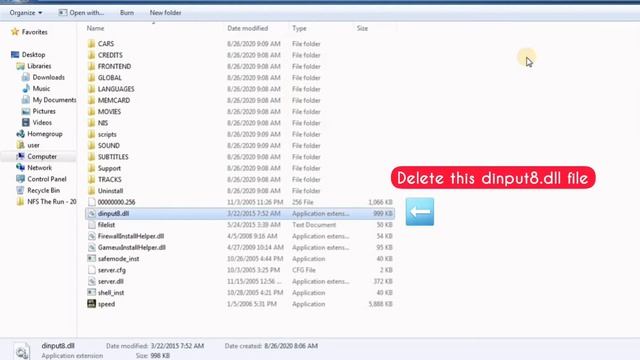Select the MEMCARD folder
Viewport: 640px width, 360px height.
click(113, 100)
